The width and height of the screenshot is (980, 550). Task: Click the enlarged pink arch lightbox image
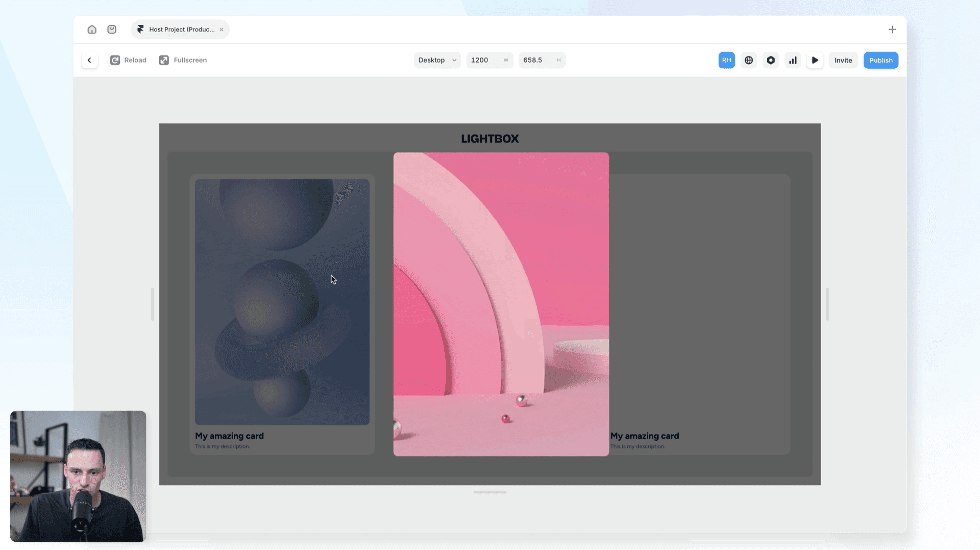pyautogui.click(x=501, y=304)
